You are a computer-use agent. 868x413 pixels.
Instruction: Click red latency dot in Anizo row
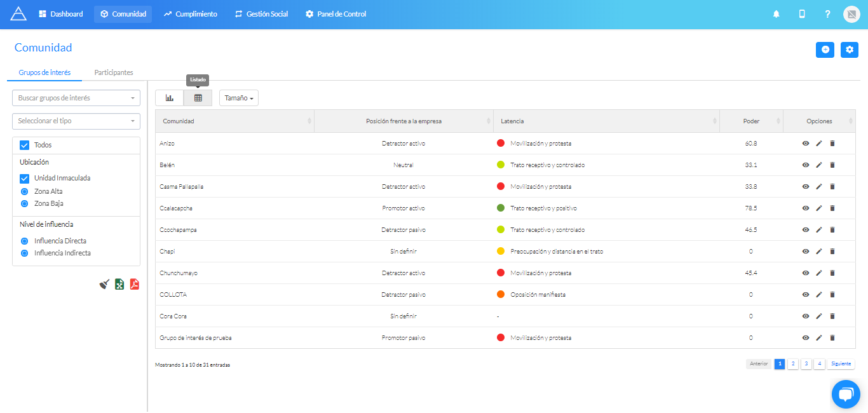point(501,144)
